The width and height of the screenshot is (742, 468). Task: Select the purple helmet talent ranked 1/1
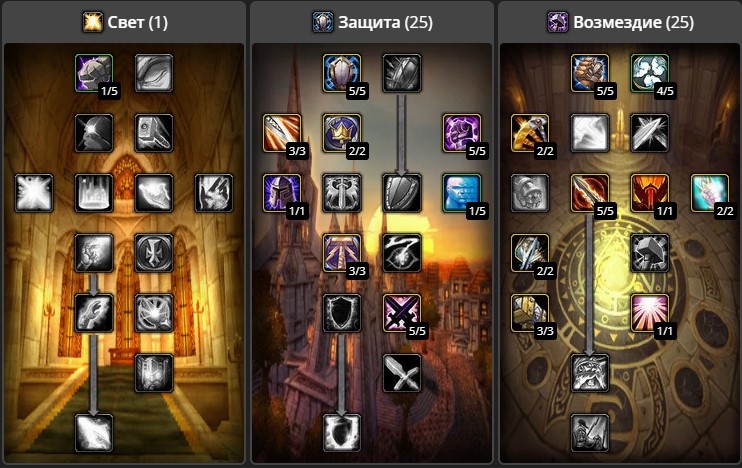(x=282, y=193)
